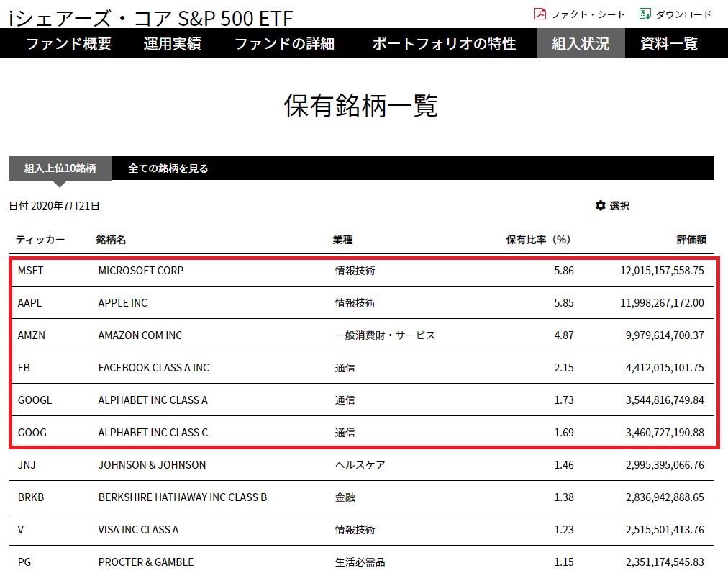Screen dimensions: 728x581
Task: Open the 資料一覧 tab
Action: [669, 43]
